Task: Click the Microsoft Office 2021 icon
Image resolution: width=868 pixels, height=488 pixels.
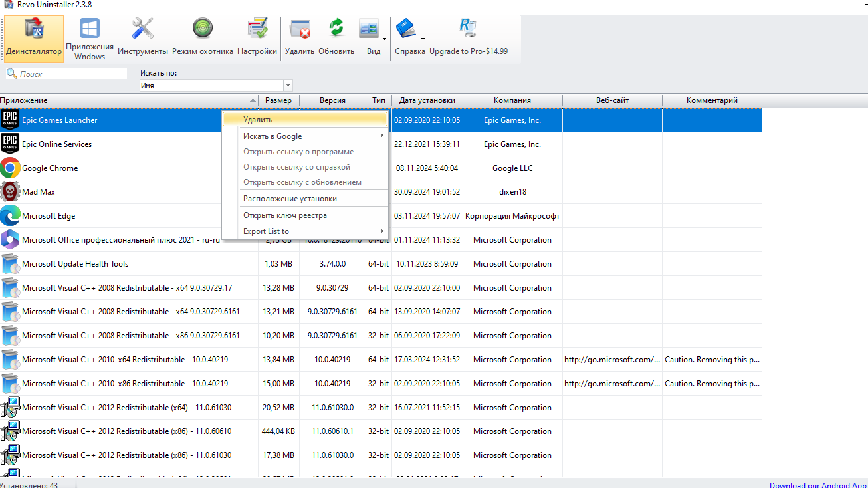Action: click(x=10, y=240)
